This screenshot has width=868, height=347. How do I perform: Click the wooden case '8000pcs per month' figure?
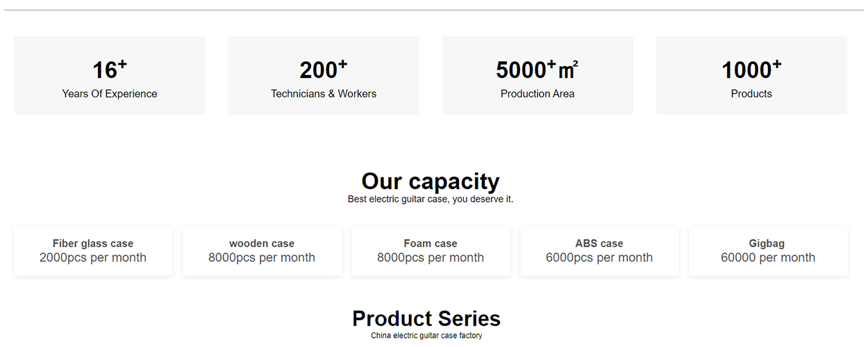coord(262,258)
